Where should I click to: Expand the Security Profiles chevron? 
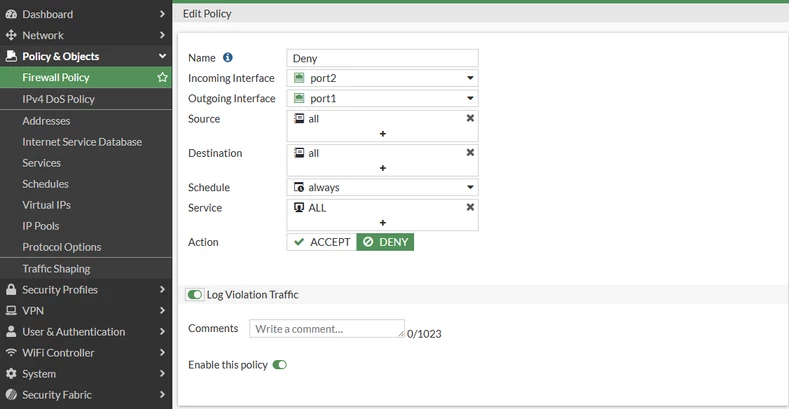pos(162,289)
